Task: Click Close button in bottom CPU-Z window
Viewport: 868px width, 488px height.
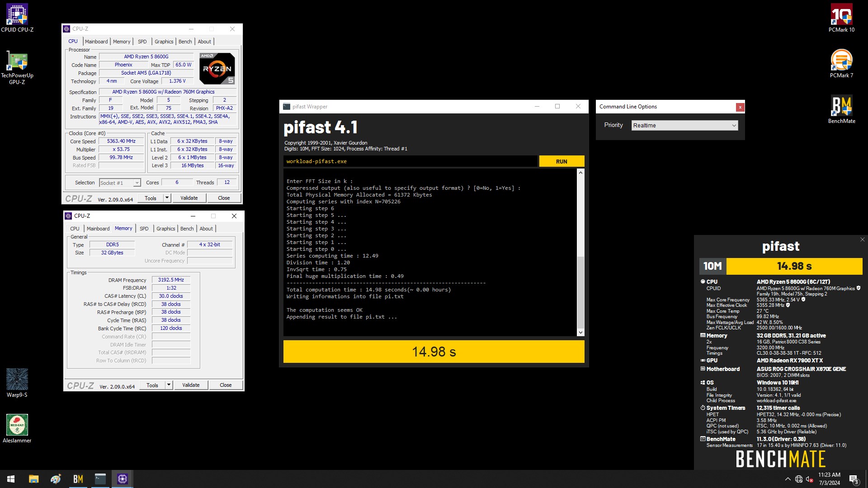Action: [226, 385]
